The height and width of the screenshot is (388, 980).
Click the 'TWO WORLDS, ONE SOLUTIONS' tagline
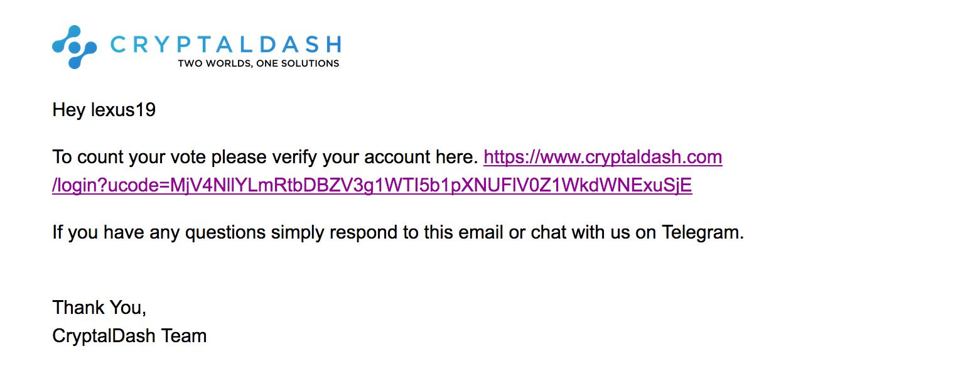[259, 63]
